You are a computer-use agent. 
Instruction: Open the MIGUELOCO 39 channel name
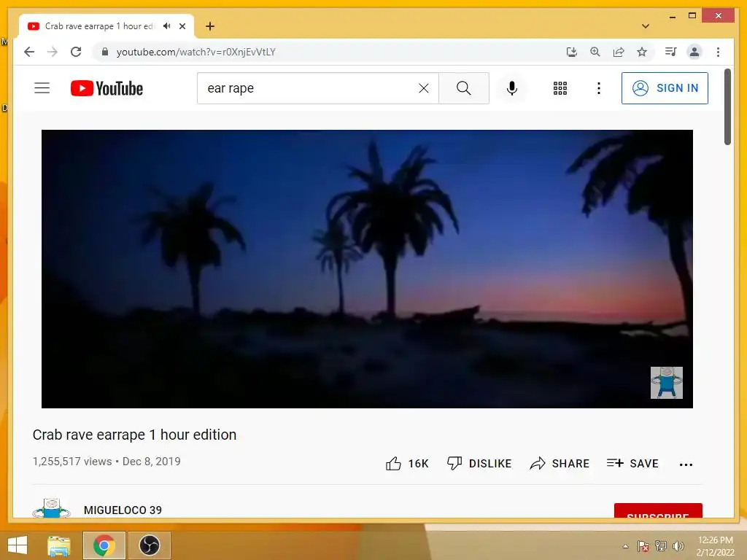coord(123,510)
